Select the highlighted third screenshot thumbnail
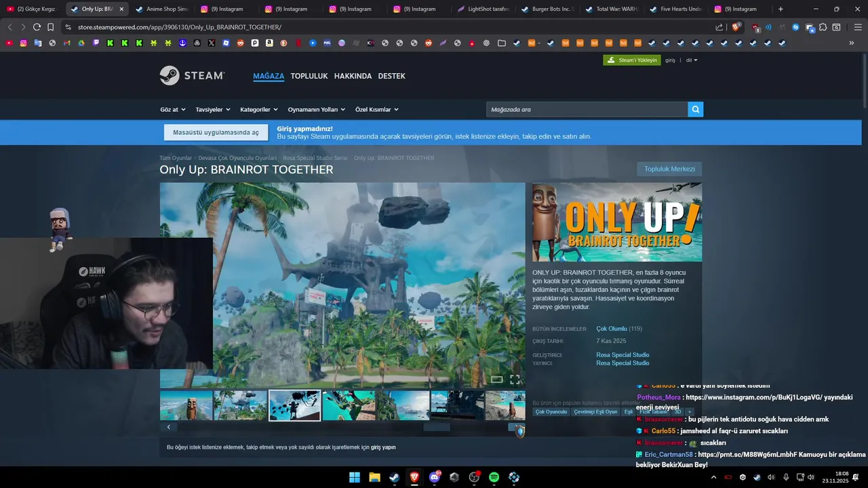Screen dimensions: 868x488 coord(294,405)
